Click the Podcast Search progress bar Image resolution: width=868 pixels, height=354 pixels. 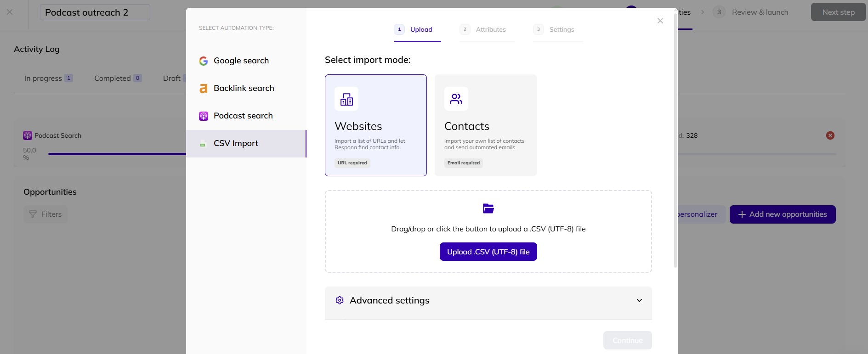(x=117, y=154)
